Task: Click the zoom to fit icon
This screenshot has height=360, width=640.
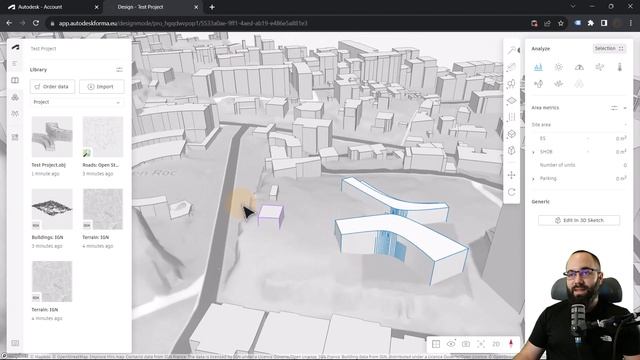Action: [x=481, y=344]
